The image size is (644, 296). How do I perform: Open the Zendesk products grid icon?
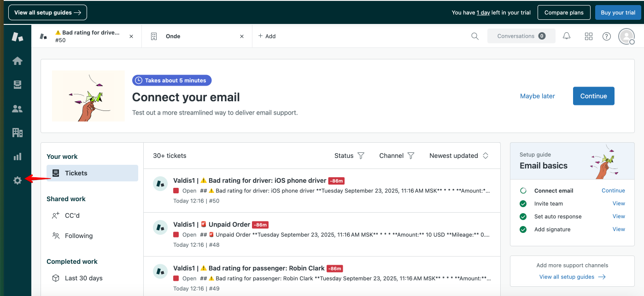588,36
